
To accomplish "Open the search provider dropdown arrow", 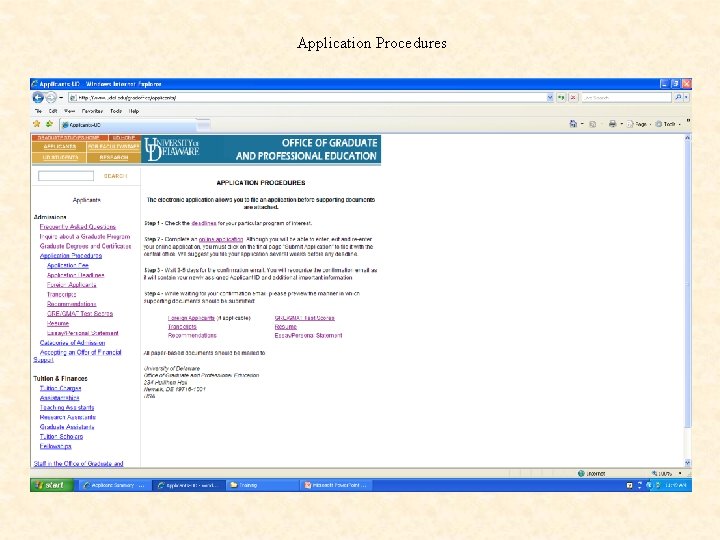I will [x=686, y=97].
